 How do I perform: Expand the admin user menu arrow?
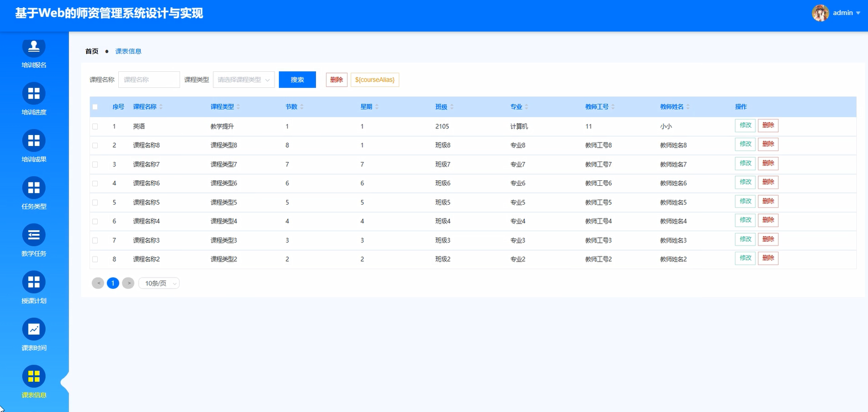858,13
